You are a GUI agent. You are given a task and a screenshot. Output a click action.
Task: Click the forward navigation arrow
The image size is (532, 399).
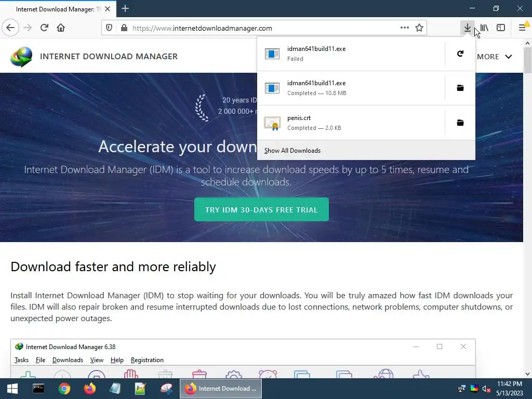28,28
